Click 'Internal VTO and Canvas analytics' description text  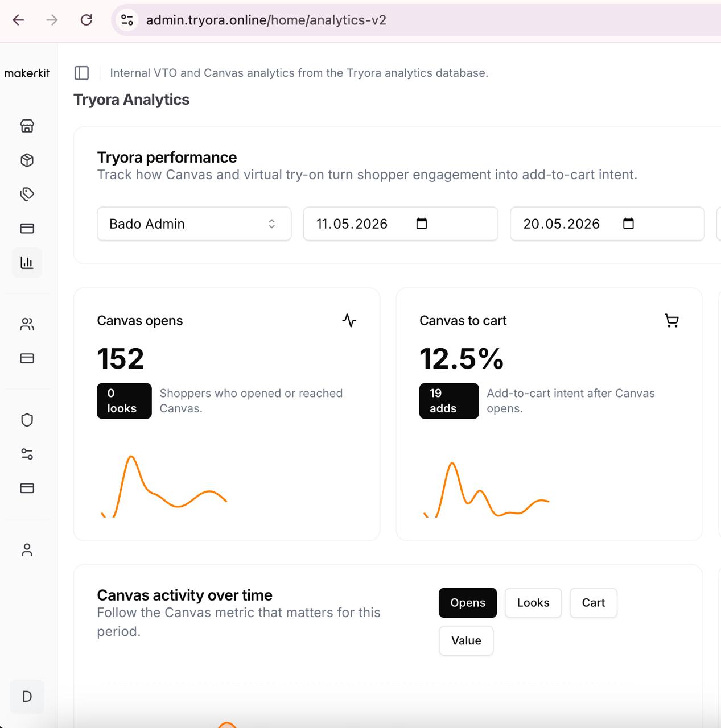(x=299, y=73)
